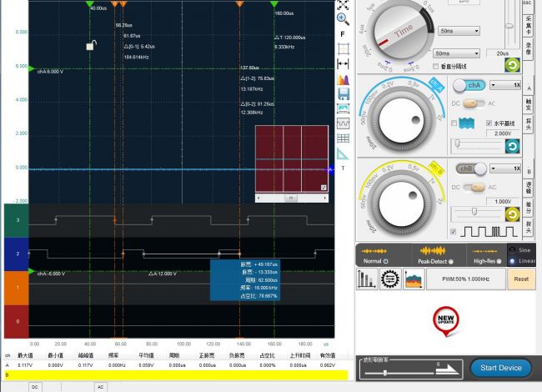Click the red NEW UPDATE badge
Screen dimensions: 542x392
446,321
